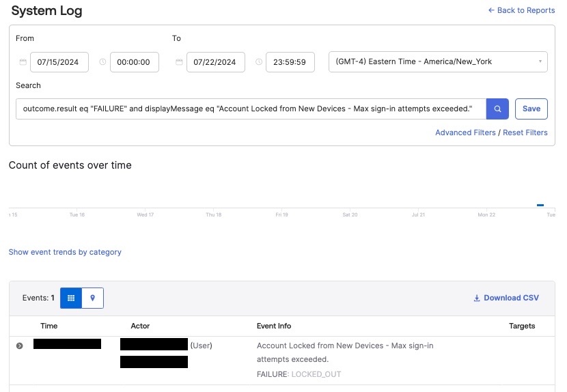Reset the search filters
The height and width of the screenshot is (392, 567).
point(525,132)
